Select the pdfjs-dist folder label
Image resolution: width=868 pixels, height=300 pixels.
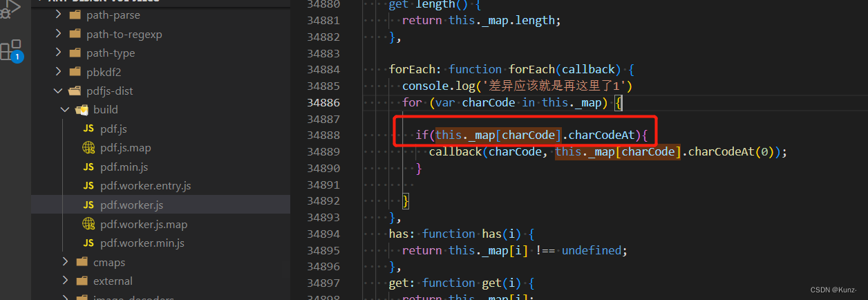pos(110,91)
